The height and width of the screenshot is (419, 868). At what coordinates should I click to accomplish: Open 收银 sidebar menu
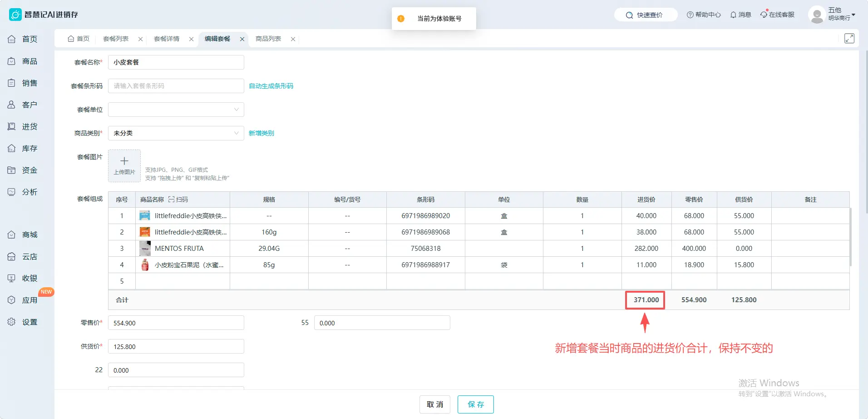pos(23,278)
